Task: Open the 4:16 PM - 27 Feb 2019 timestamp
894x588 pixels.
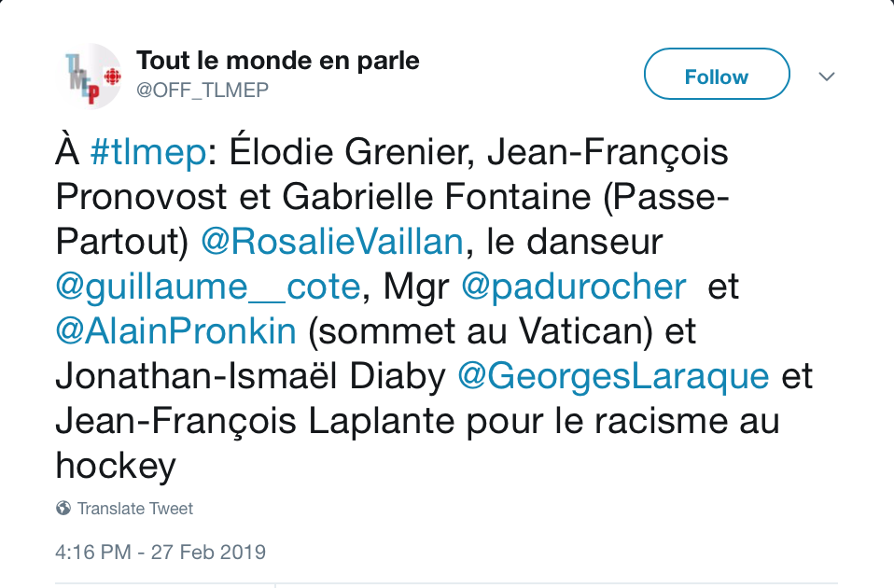Action: click(x=161, y=553)
